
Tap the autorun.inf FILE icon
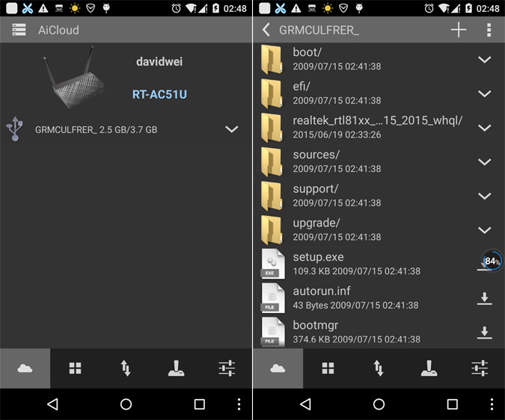pyautogui.click(x=272, y=298)
